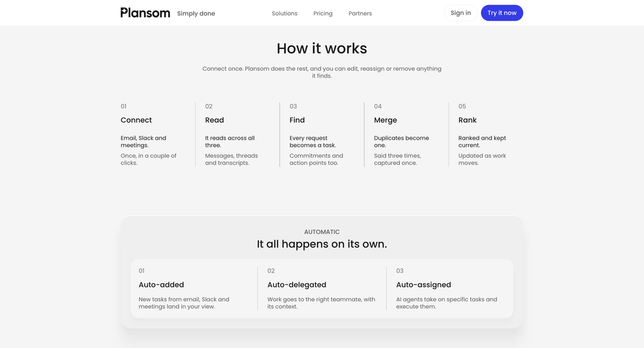644x348 pixels.
Task: Click the "AUTOMATIC" label
Action: 321,232
